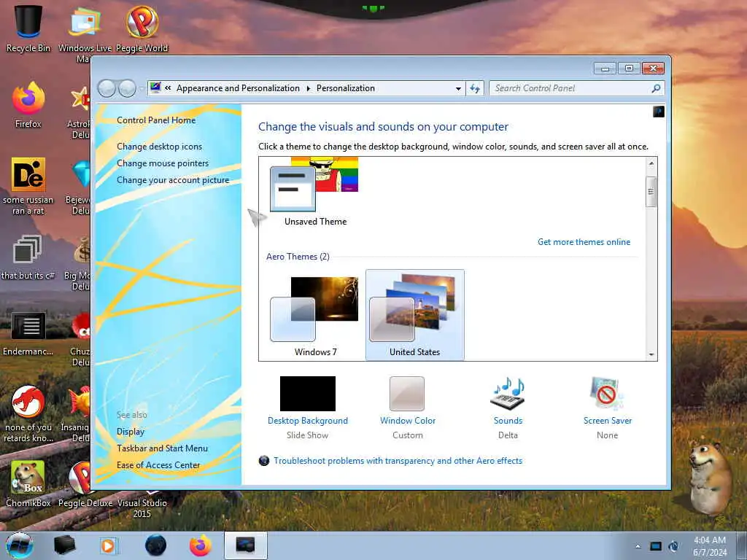
Task: Select the Windows 7 theme
Action: 315,314
